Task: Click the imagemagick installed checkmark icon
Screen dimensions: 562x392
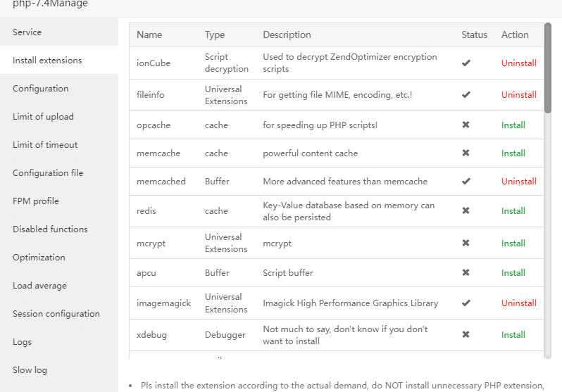Action: point(466,303)
